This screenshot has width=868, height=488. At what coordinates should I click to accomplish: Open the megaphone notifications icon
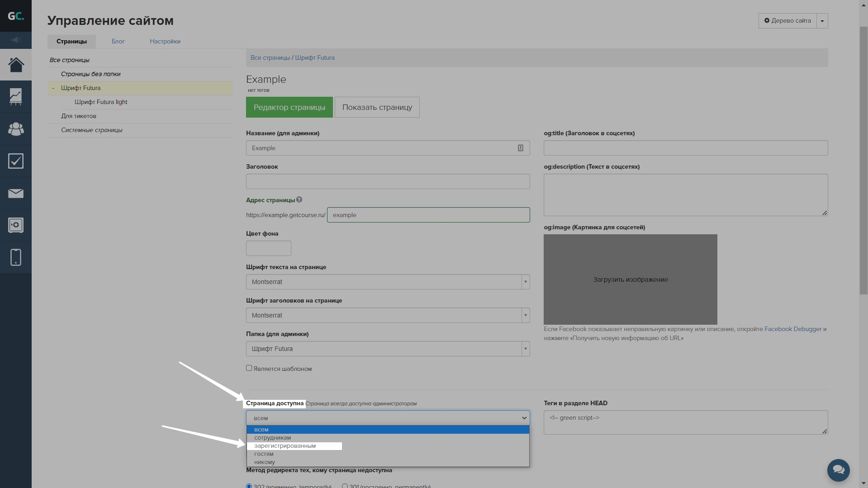click(16, 40)
